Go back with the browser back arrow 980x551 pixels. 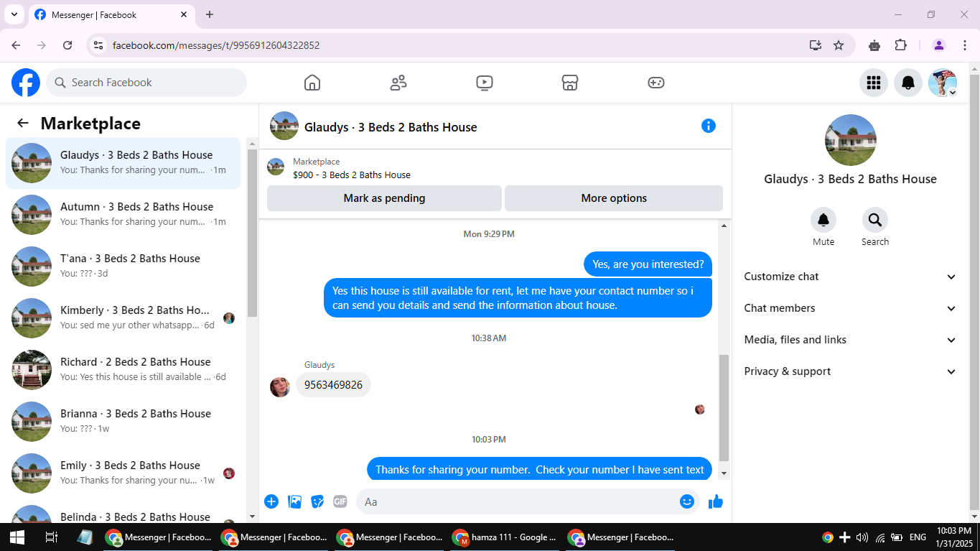tap(16, 45)
